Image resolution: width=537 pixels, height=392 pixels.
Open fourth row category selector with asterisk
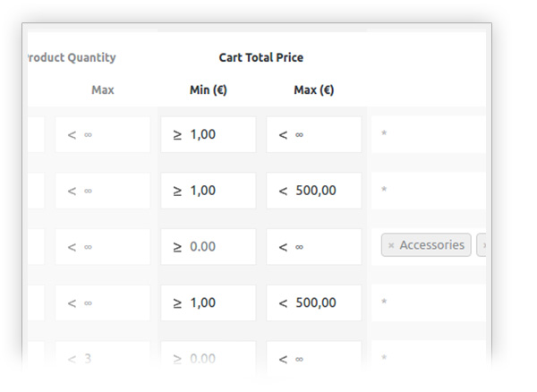(x=430, y=303)
